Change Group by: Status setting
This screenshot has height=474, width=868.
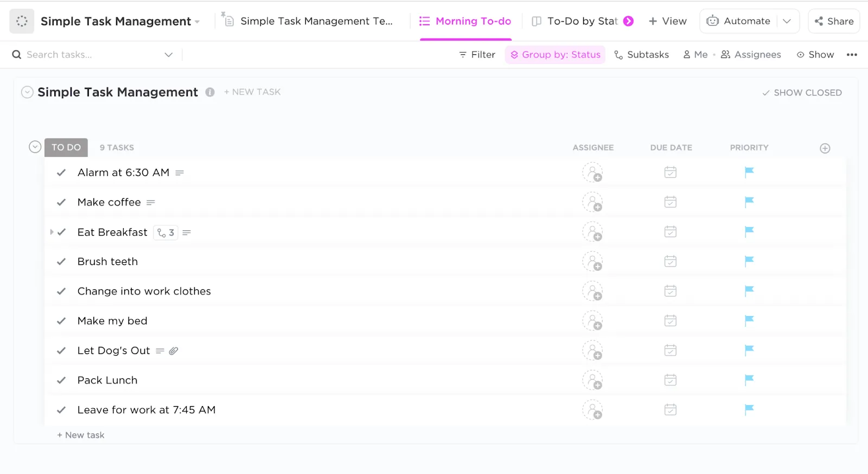[556, 55]
